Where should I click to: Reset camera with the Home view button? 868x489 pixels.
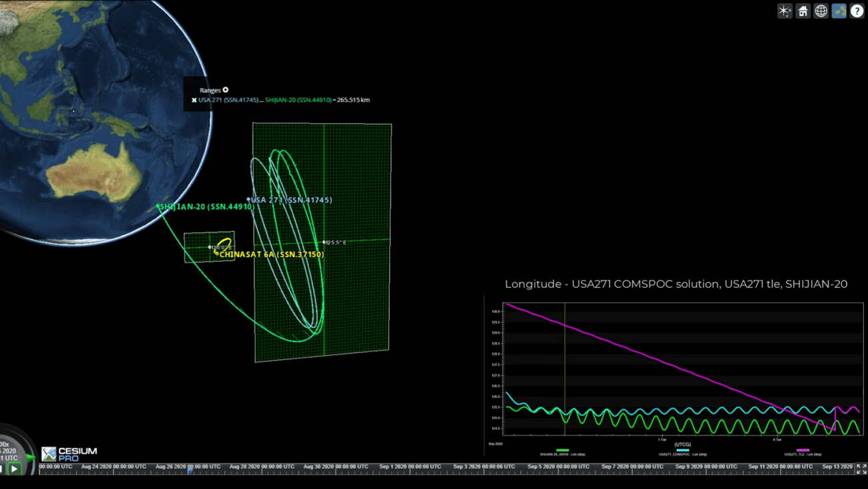803,11
